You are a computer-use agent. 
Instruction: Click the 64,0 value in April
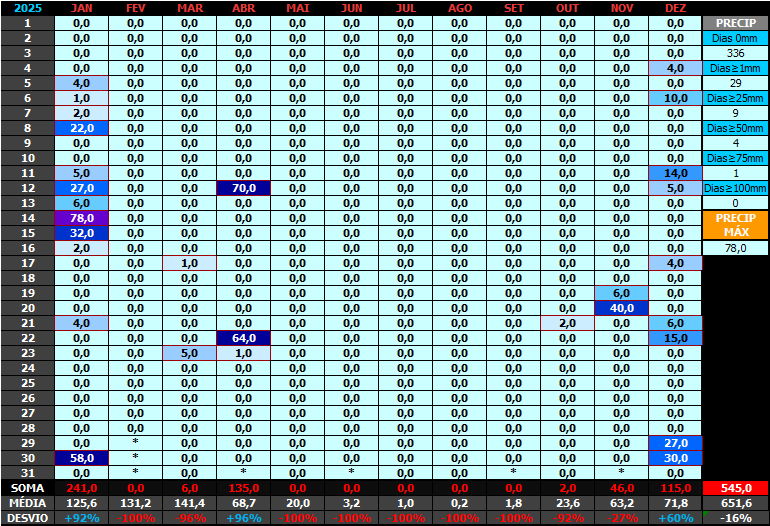point(243,338)
